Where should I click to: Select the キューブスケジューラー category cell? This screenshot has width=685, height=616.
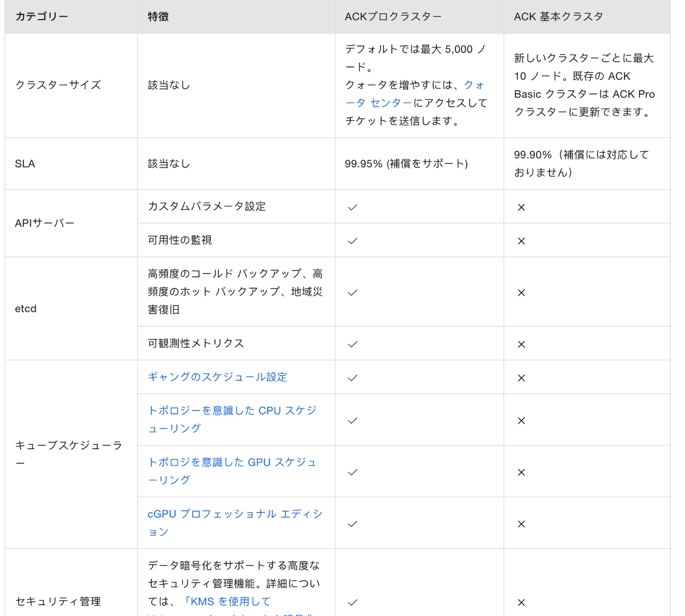pos(71,454)
